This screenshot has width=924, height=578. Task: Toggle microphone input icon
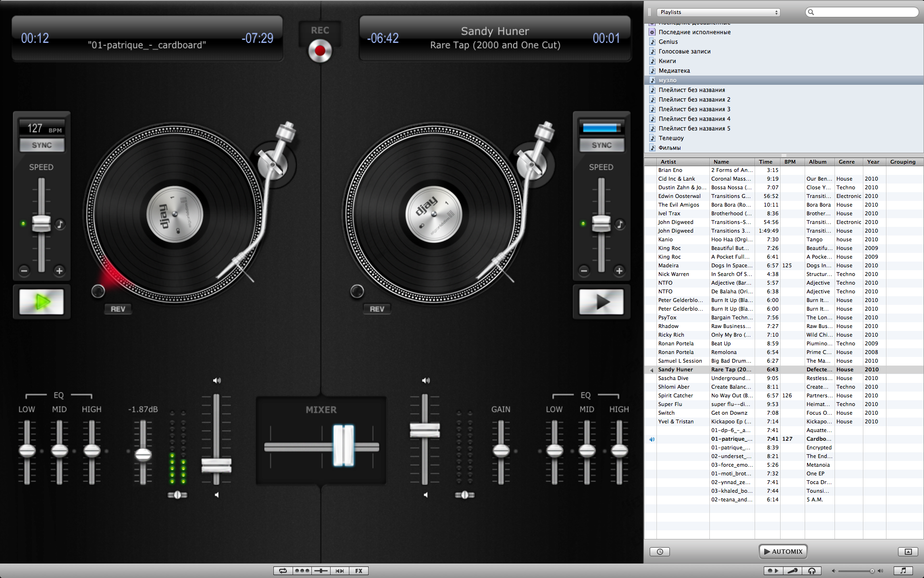pos(792,571)
